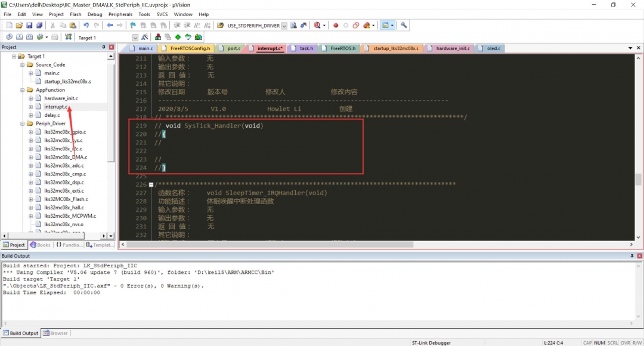644x346 pixels.
Task: Comment out the selected lines icon
Action: pyautogui.click(x=197, y=26)
